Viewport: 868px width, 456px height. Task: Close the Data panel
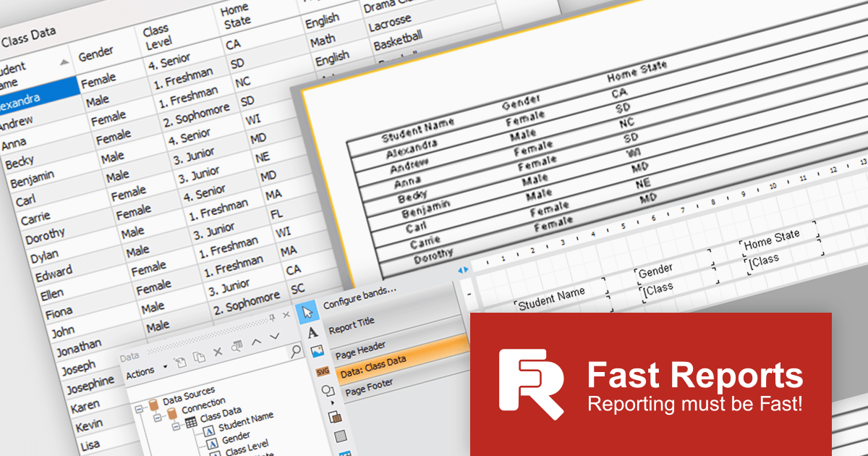tap(286, 316)
